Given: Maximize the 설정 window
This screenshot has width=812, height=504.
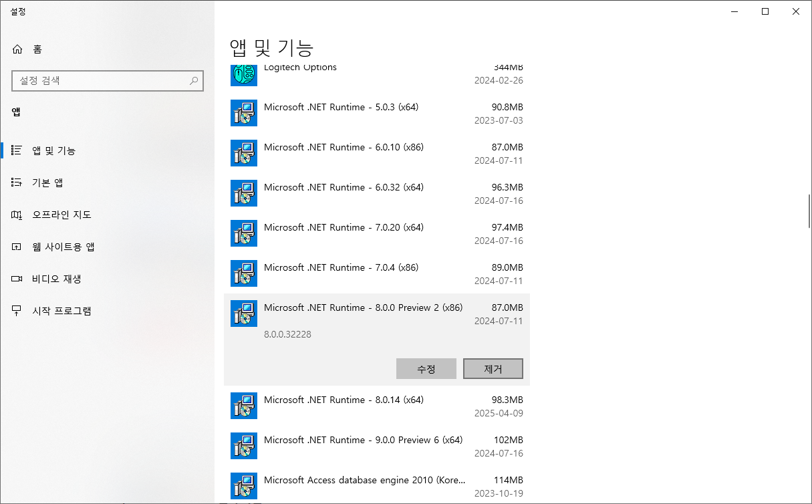Looking at the screenshot, I should (765, 11).
